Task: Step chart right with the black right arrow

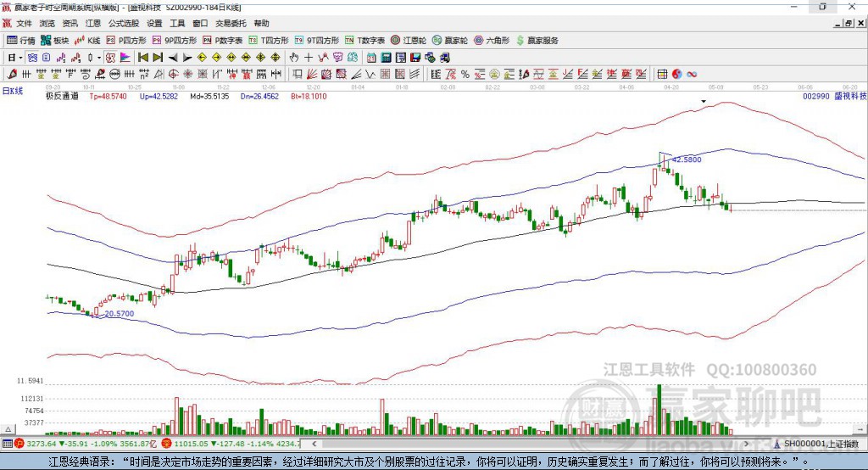Action: tap(187, 58)
